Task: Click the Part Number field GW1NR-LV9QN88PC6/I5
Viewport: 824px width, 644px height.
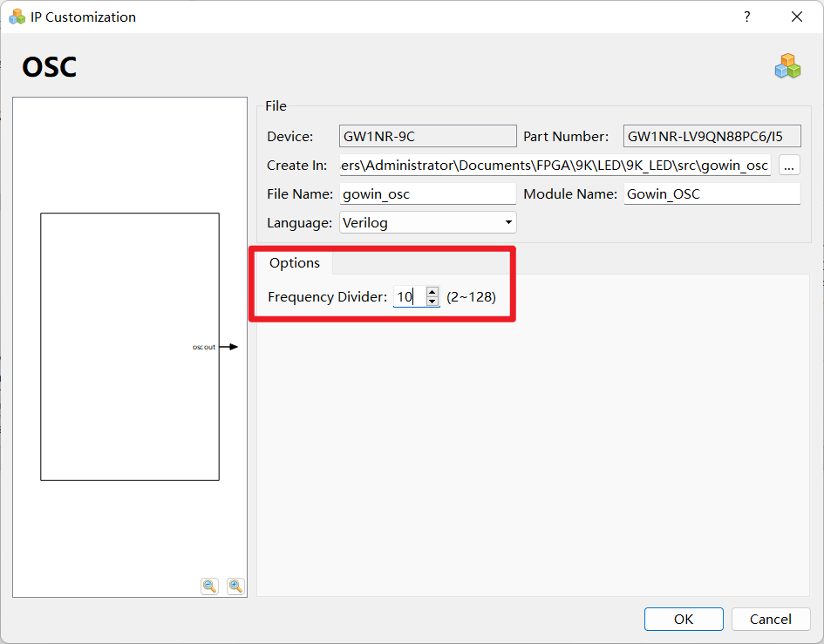Action: click(712, 137)
